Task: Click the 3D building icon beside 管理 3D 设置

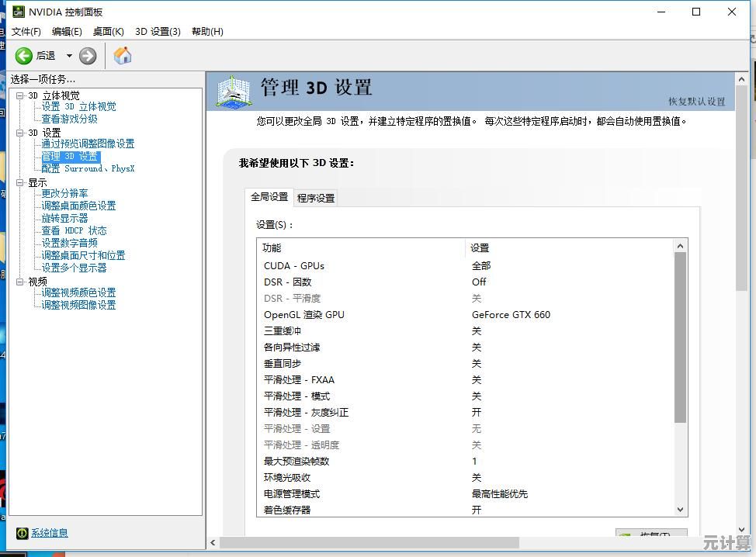Action: pyautogui.click(x=233, y=91)
